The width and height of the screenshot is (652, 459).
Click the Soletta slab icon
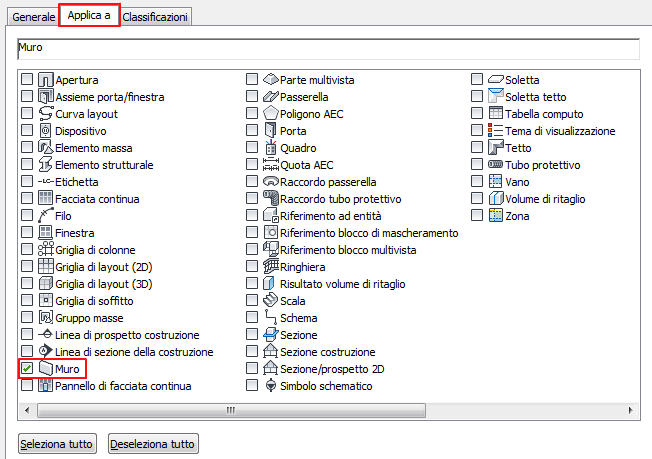coord(495,80)
